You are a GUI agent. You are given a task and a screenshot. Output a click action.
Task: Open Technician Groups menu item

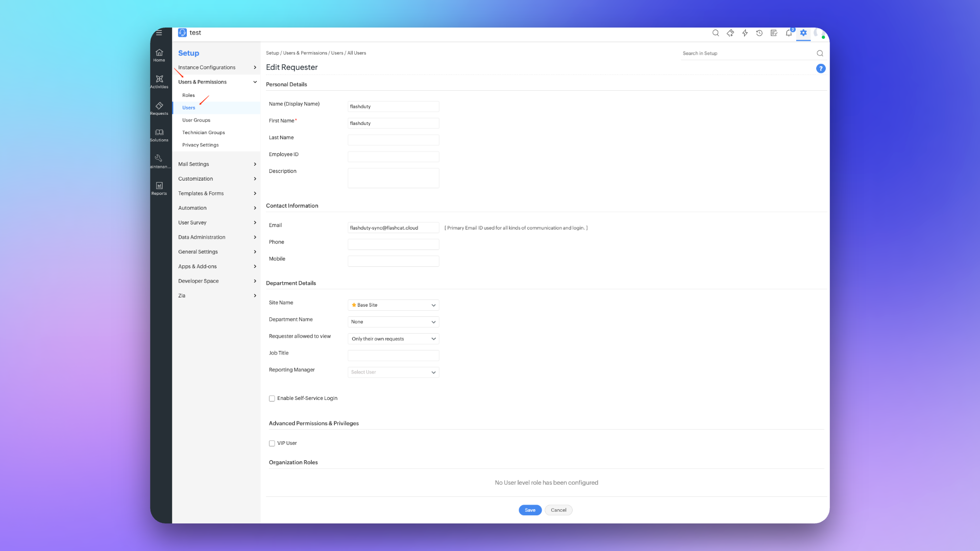pos(203,133)
